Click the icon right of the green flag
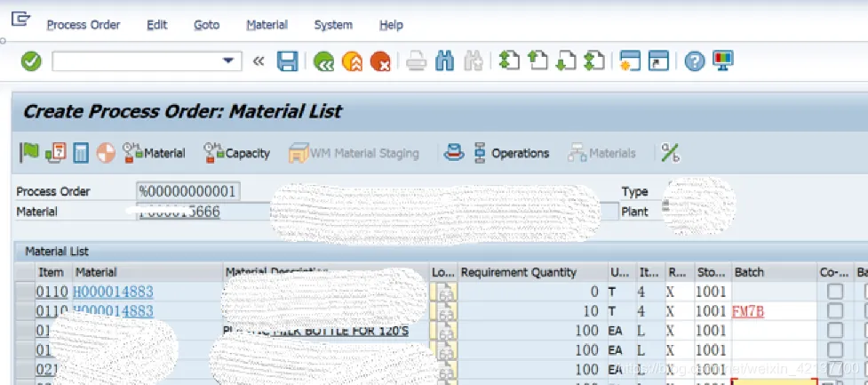 [x=56, y=152]
